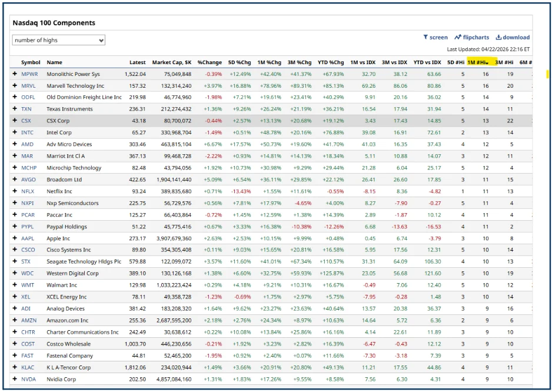Expand the NFLX row
The width and height of the screenshot is (552, 392).
15,191
